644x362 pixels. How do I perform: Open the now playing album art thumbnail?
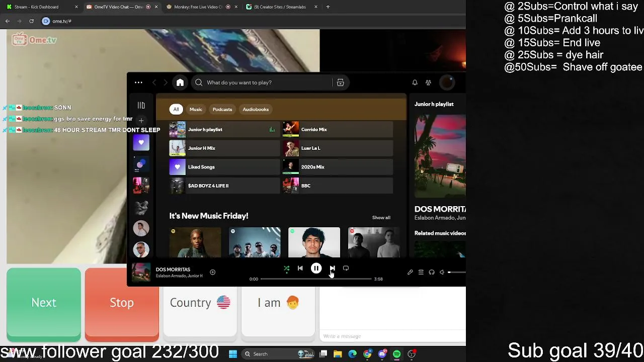tap(141, 272)
